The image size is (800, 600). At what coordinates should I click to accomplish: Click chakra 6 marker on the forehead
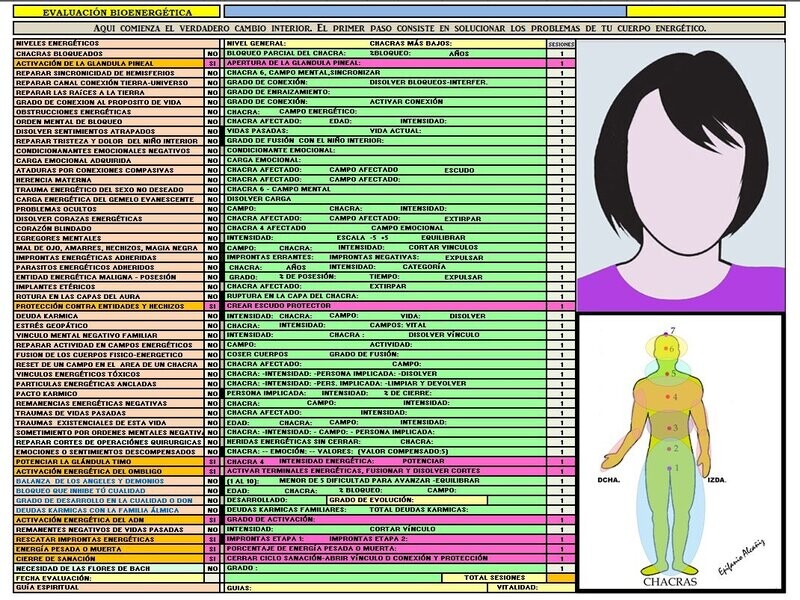coord(664,347)
